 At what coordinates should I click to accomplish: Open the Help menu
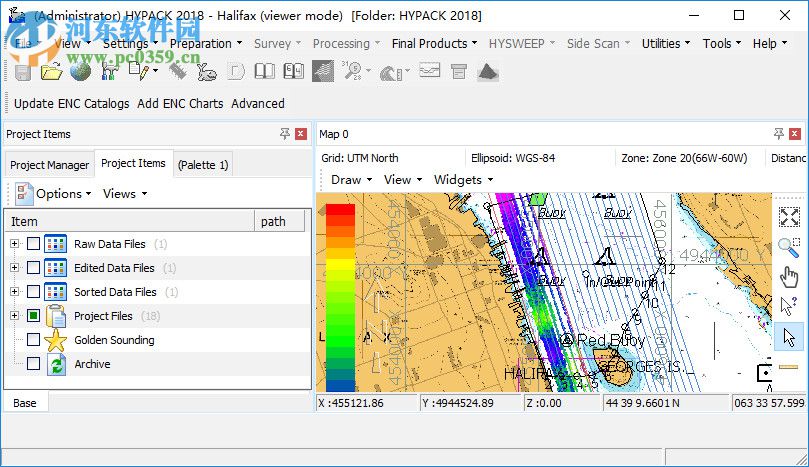click(x=770, y=44)
